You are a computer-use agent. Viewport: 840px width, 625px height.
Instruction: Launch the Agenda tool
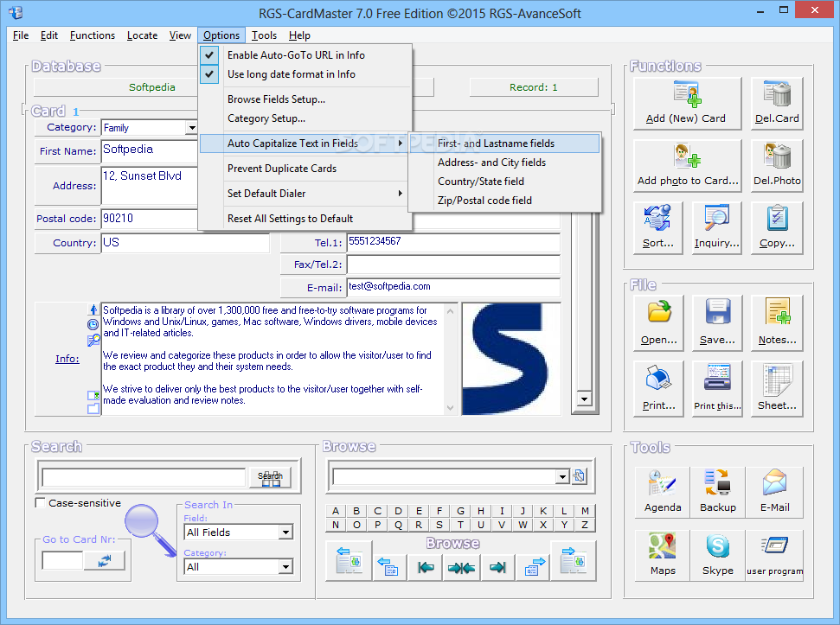pos(663,492)
